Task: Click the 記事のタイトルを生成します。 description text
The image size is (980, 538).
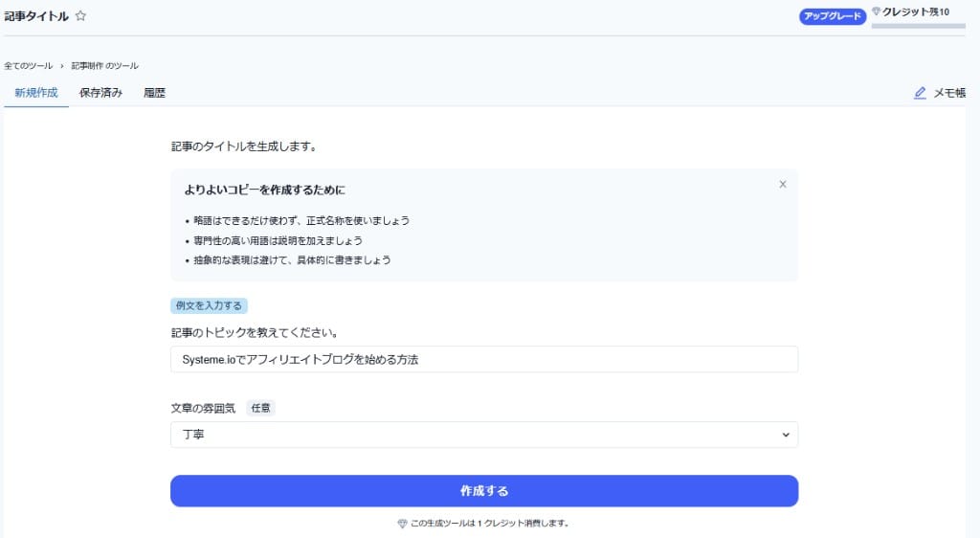Action: (246, 146)
